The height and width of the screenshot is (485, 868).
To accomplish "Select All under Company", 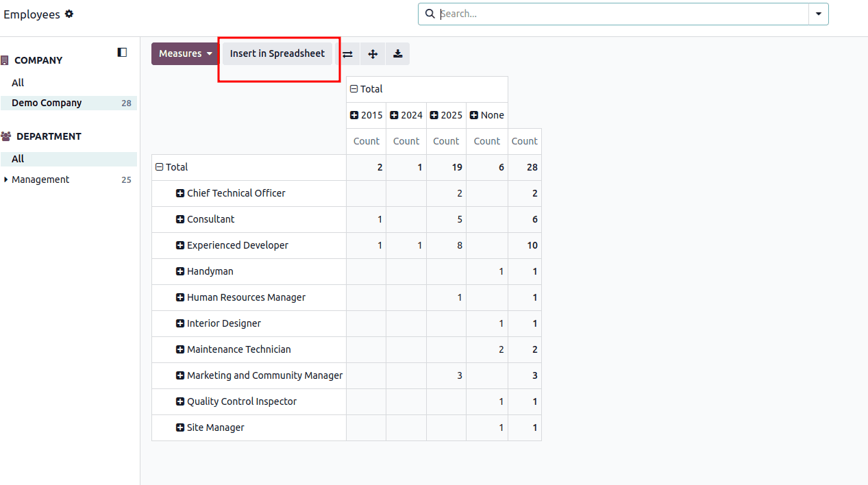I will [x=18, y=83].
